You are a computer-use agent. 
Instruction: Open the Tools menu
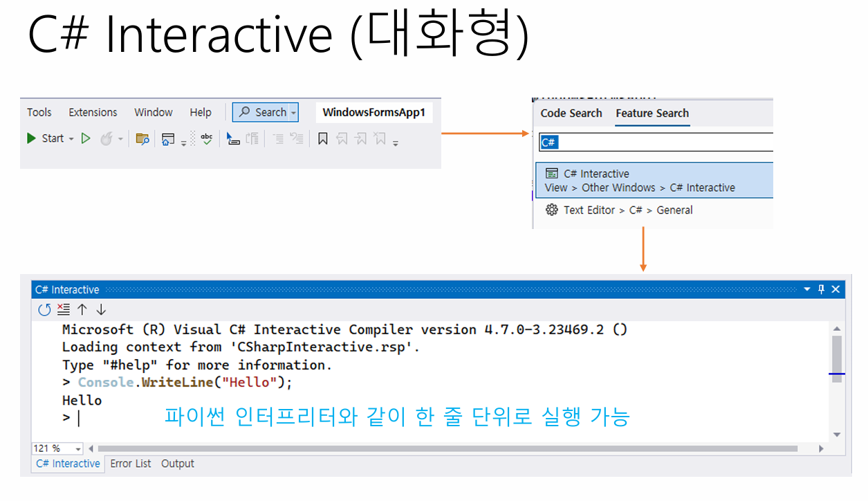pyautogui.click(x=39, y=112)
